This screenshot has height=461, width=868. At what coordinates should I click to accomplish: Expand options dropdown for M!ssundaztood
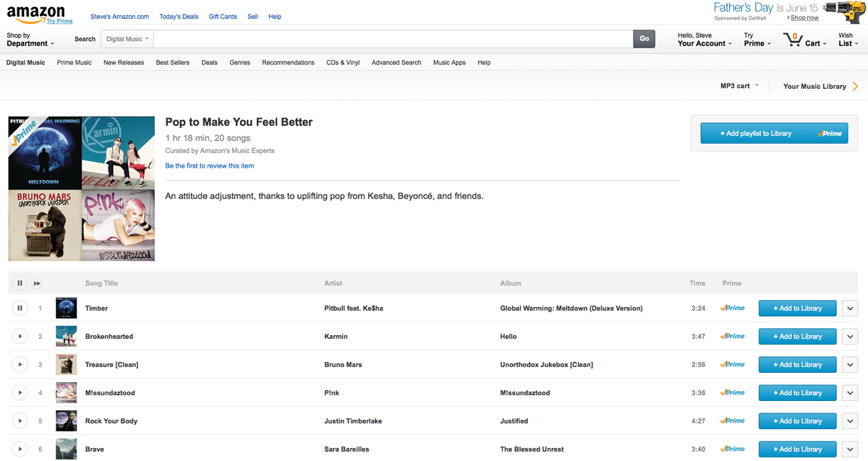coord(850,393)
